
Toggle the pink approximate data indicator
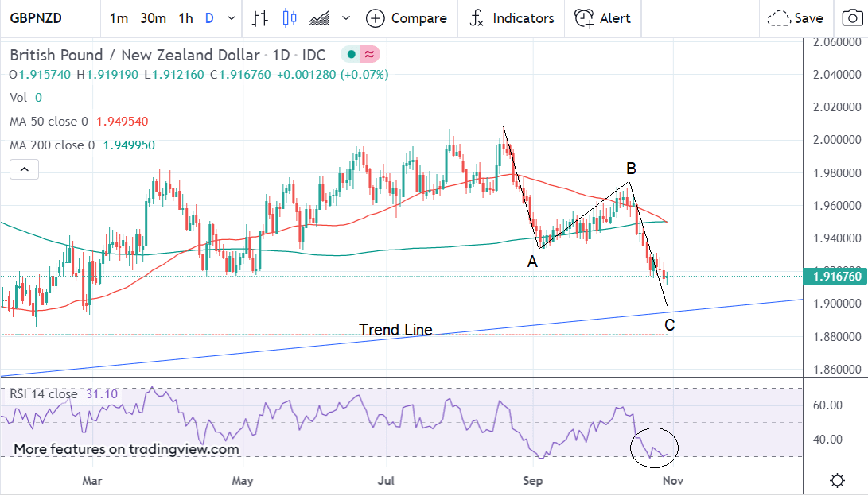(x=370, y=55)
